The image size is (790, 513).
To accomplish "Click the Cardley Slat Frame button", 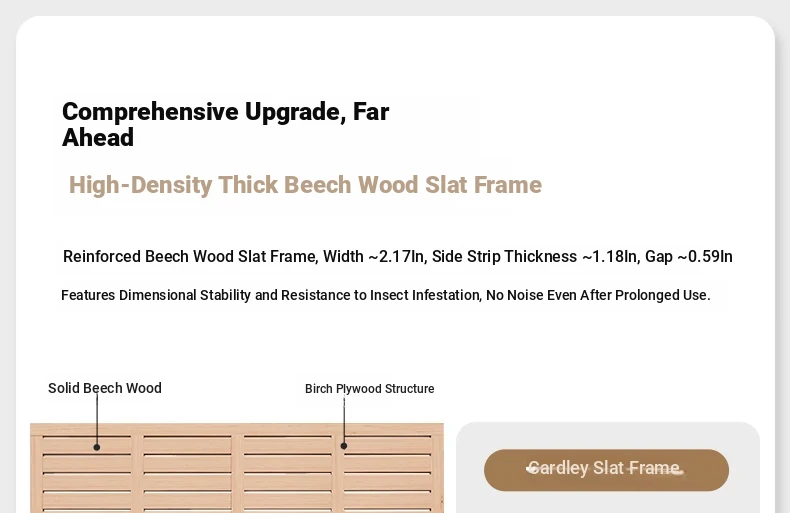I will click(606, 469).
